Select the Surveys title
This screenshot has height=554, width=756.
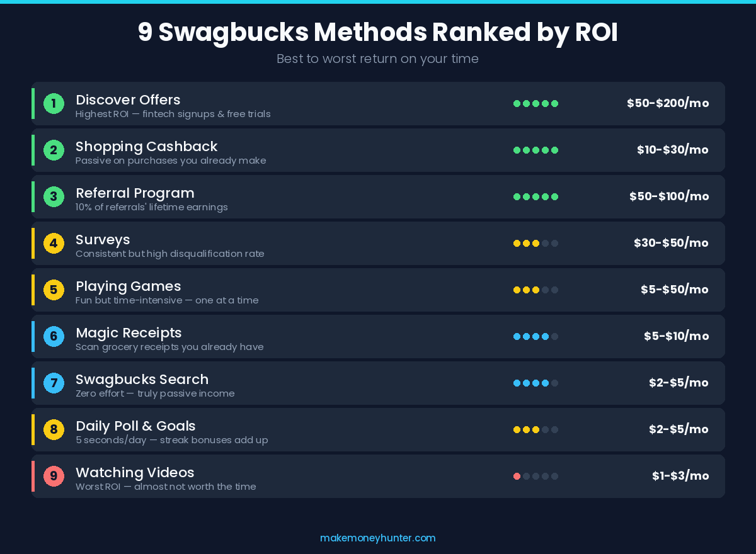(103, 239)
